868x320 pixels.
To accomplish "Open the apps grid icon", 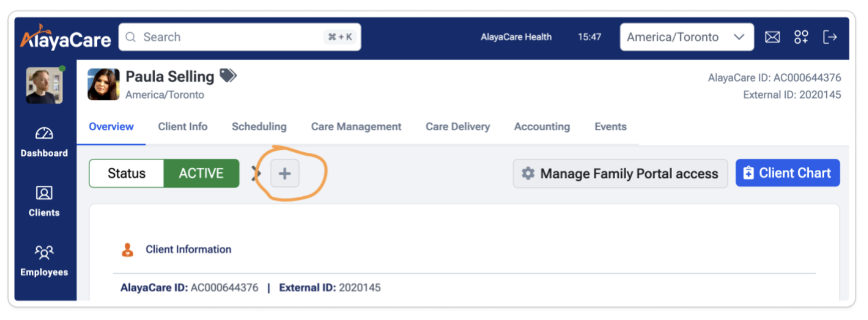I will (x=801, y=37).
